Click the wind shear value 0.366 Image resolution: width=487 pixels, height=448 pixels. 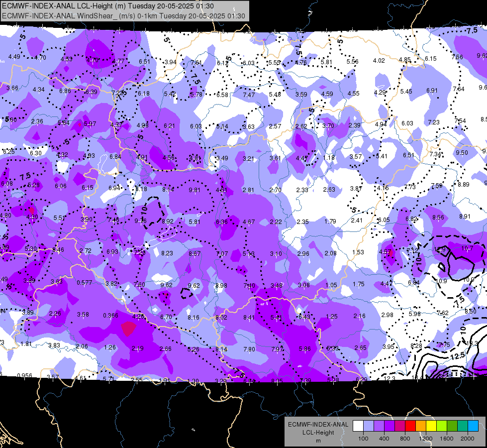[x=110, y=316]
